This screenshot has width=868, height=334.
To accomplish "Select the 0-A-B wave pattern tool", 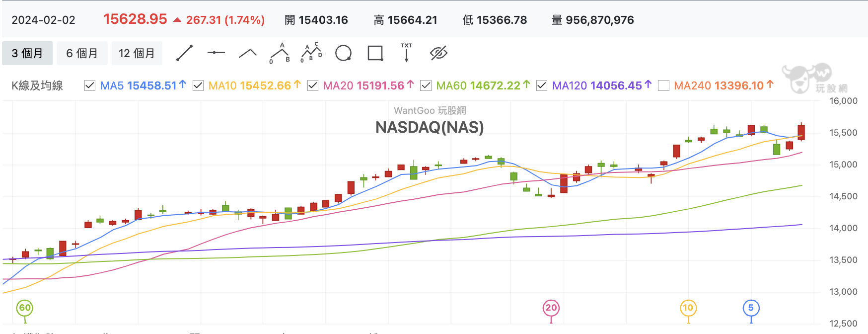I will tap(280, 53).
